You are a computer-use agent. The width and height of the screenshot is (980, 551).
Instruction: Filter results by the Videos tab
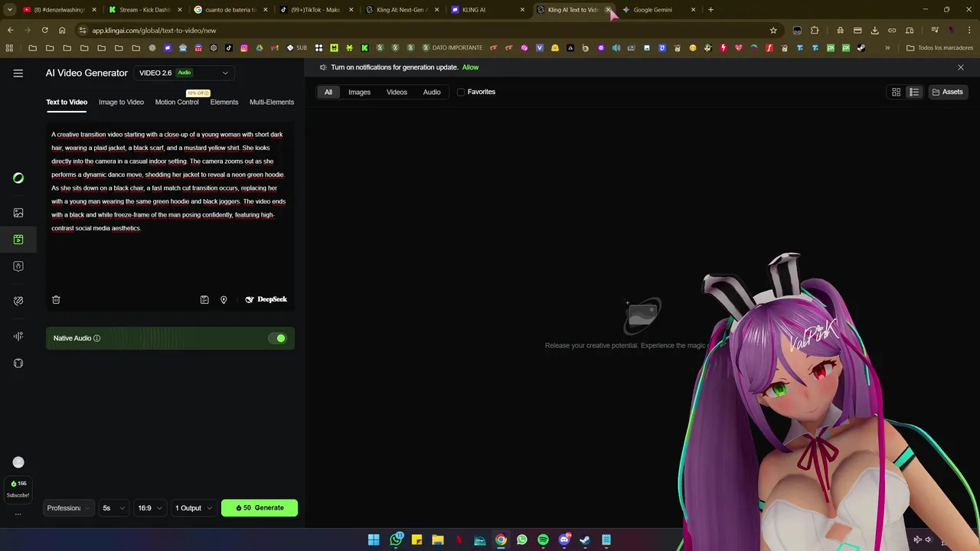click(x=397, y=92)
